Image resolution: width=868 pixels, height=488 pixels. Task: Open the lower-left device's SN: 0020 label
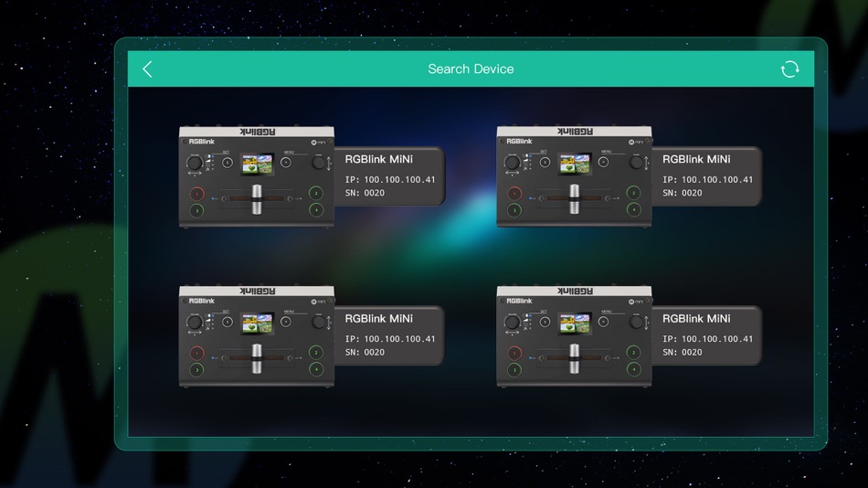(365, 352)
